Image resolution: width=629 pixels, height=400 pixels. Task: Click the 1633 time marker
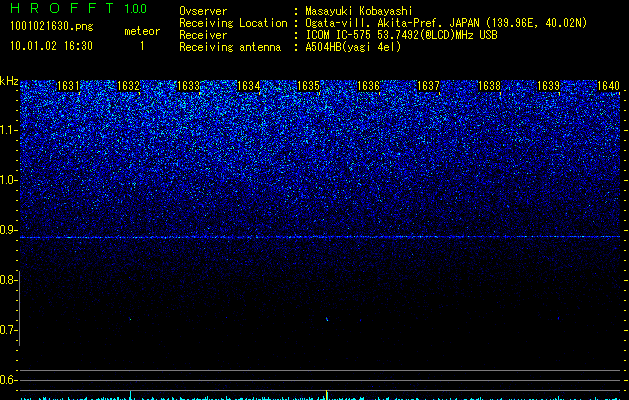click(x=188, y=86)
